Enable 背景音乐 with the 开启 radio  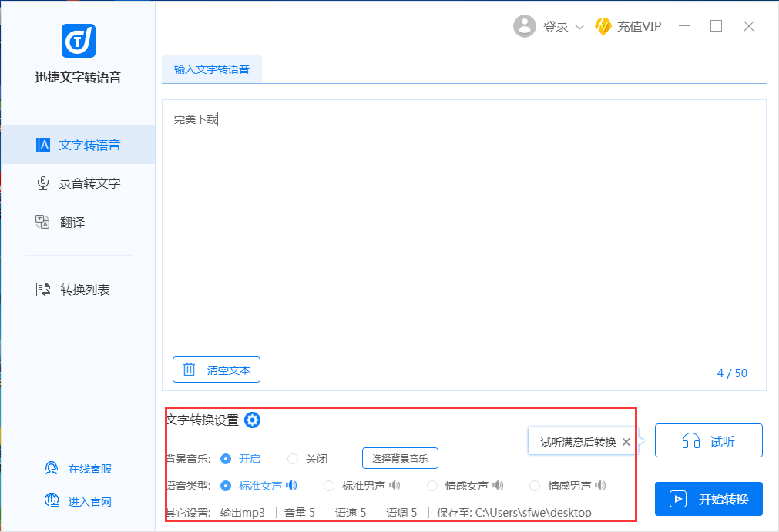coord(224,458)
